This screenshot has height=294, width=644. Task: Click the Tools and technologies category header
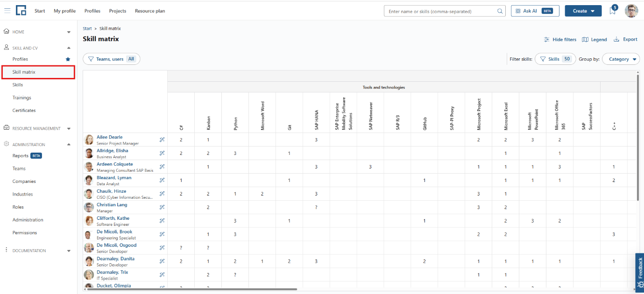384,87
